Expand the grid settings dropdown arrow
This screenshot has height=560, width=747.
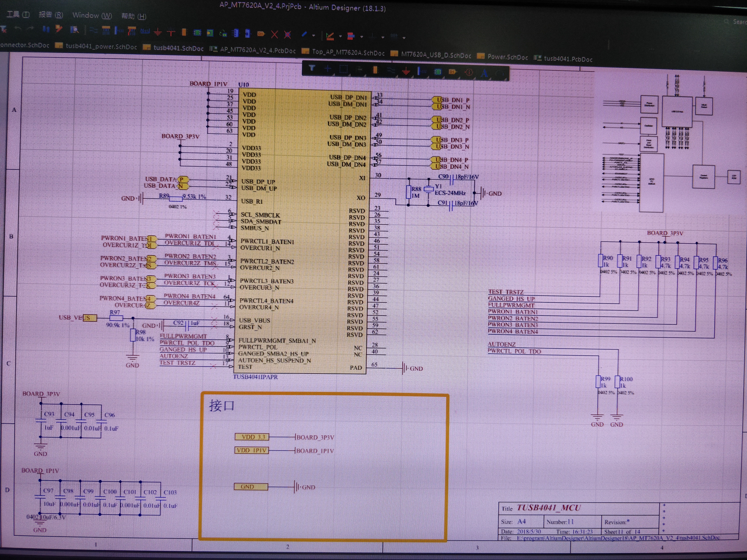404,37
